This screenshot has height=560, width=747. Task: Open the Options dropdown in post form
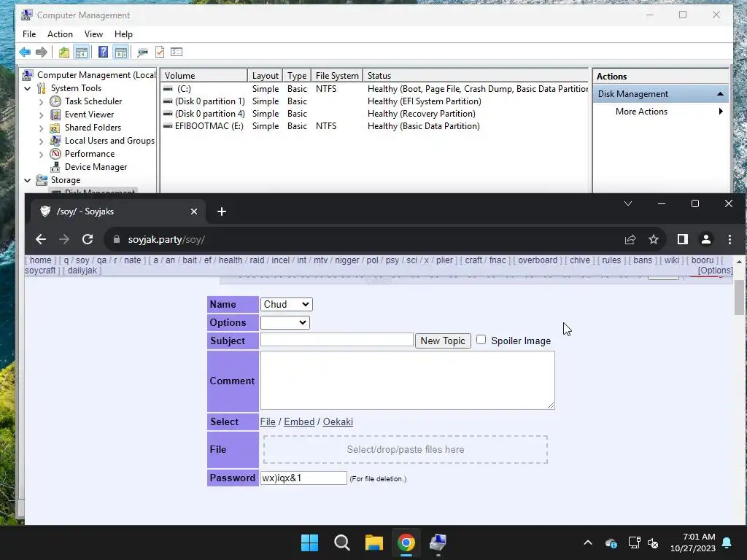pyautogui.click(x=285, y=322)
